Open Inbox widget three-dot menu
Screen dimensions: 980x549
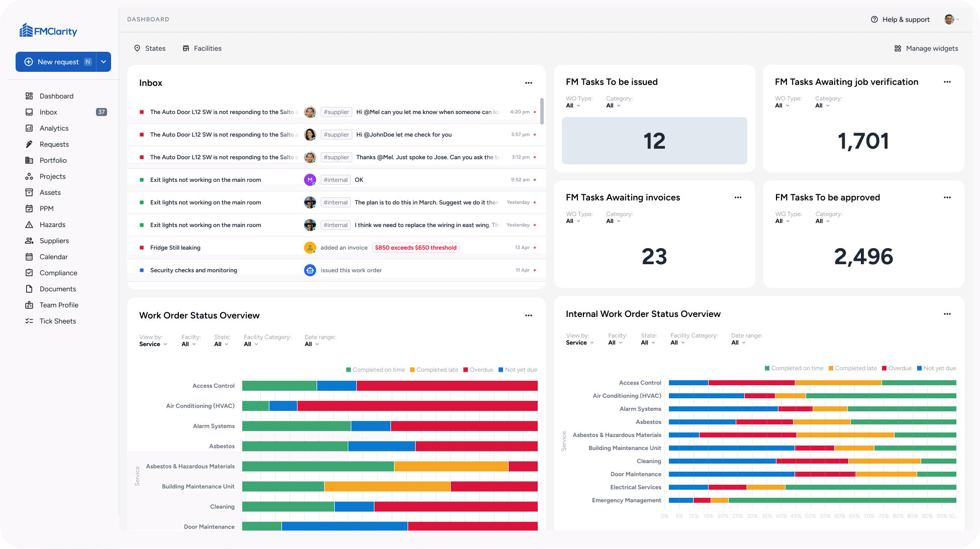(x=528, y=83)
